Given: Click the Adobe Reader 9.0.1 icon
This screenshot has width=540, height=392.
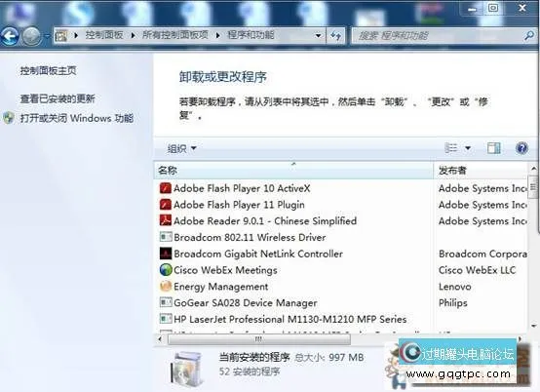Looking at the screenshot, I should (x=166, y=220).
